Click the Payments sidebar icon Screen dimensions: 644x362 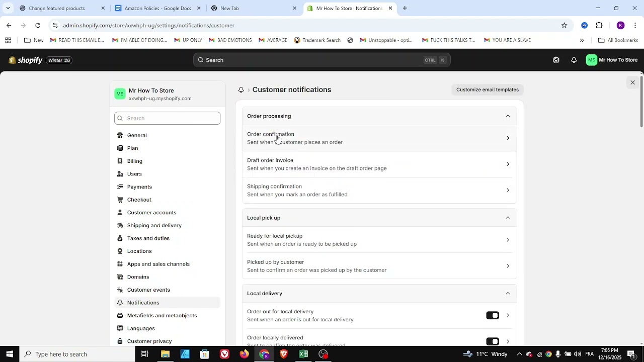[x=120, y=187]
